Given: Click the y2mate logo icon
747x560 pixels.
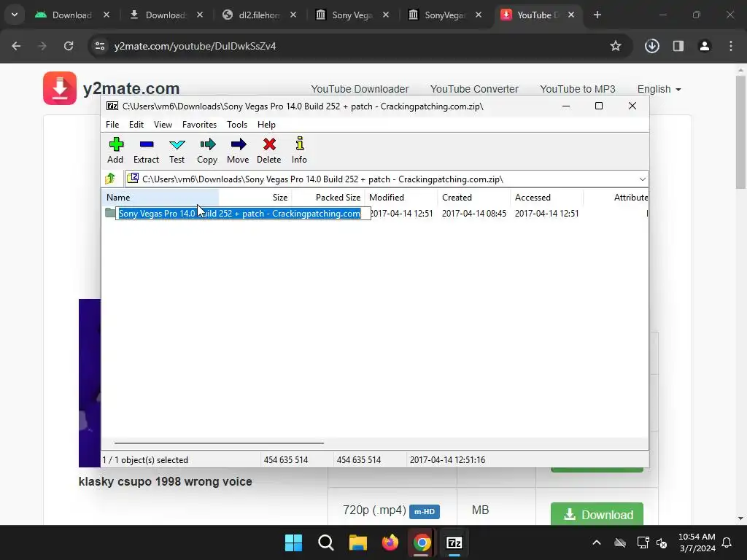Looking at the screenshot, I should click(60, 88).
